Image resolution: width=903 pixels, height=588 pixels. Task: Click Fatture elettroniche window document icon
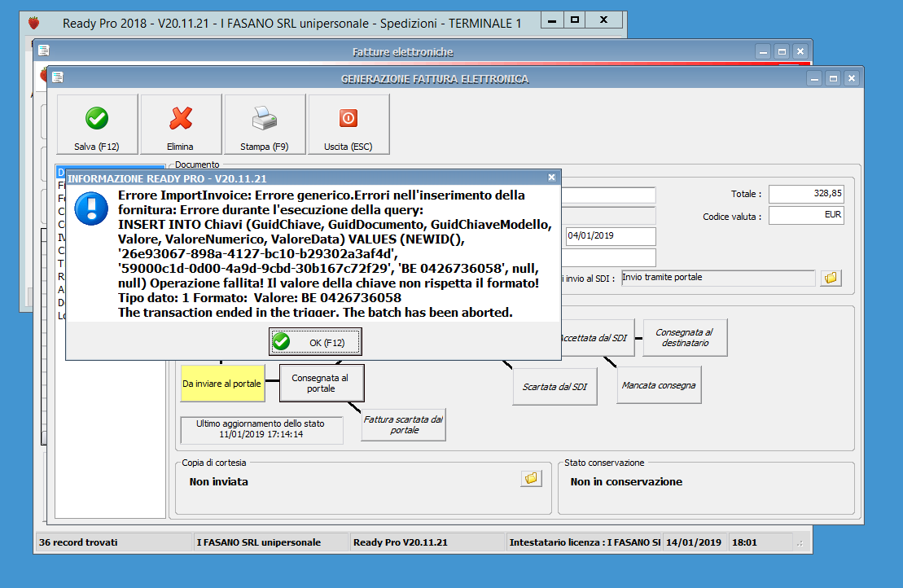[x=44, y=50]
